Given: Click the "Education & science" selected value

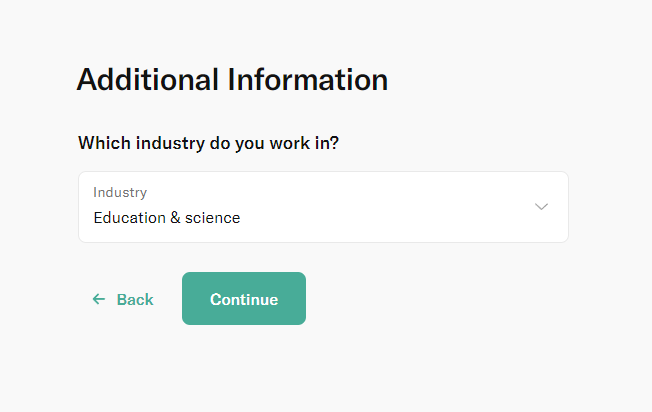Looking at the screenshot, I should tap(167, 218).
